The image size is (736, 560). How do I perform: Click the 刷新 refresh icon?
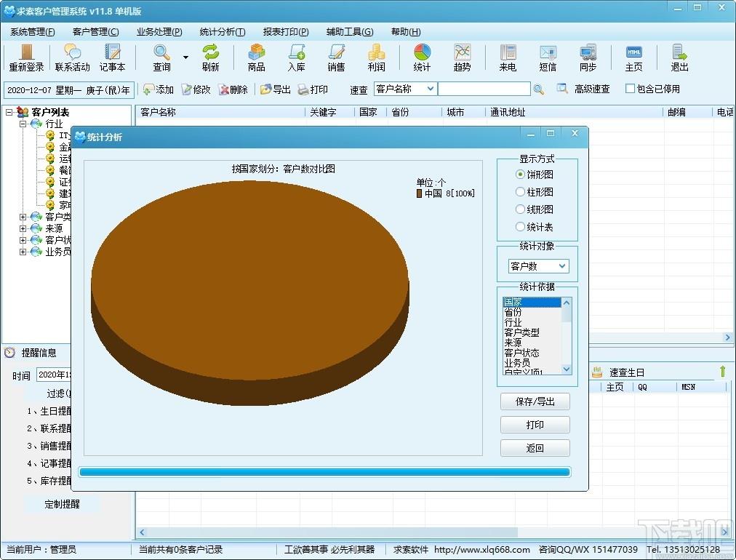[x=210, y=57]
